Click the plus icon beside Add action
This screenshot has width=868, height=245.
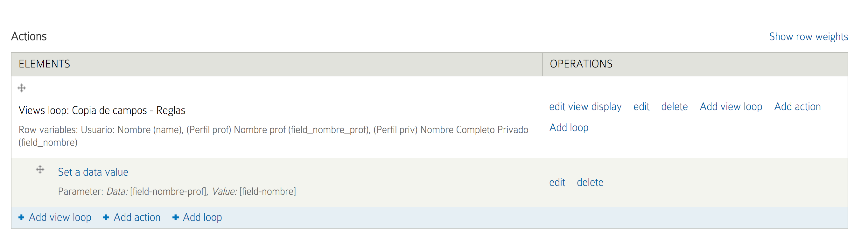click(106, 217)
